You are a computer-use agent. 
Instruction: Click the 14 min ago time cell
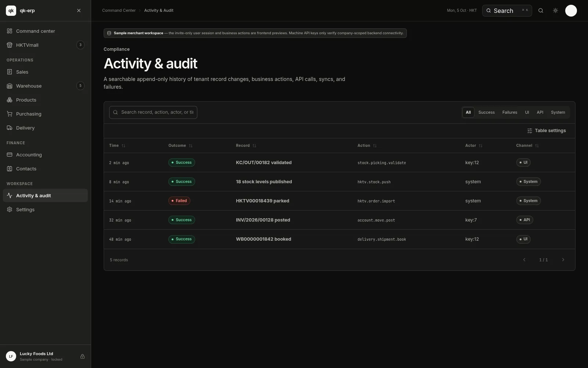[120, 201]
